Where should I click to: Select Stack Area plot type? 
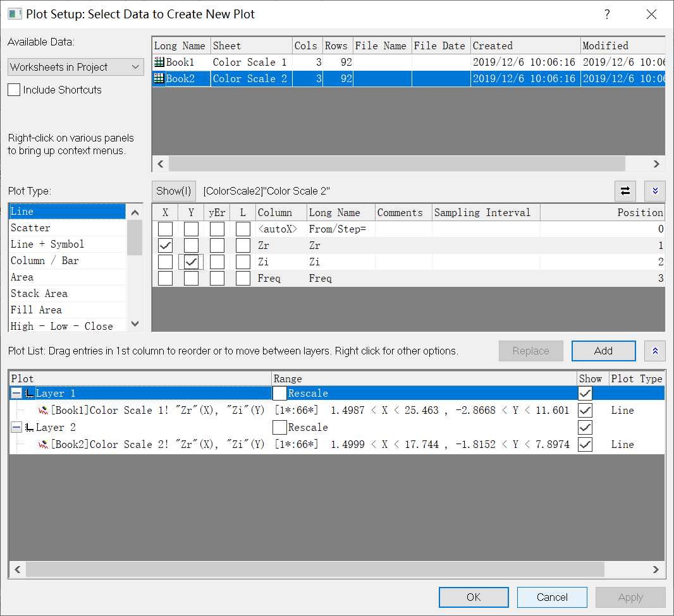click(x=68, y=294)
